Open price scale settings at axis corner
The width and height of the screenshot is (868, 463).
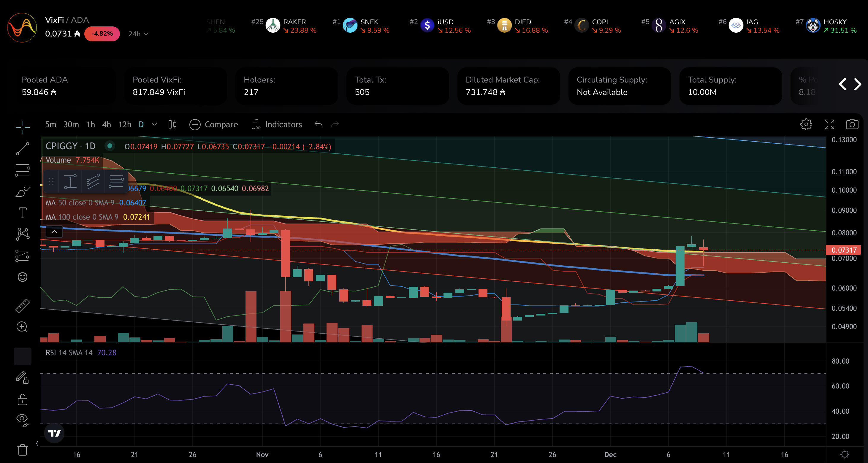[845, 455]
